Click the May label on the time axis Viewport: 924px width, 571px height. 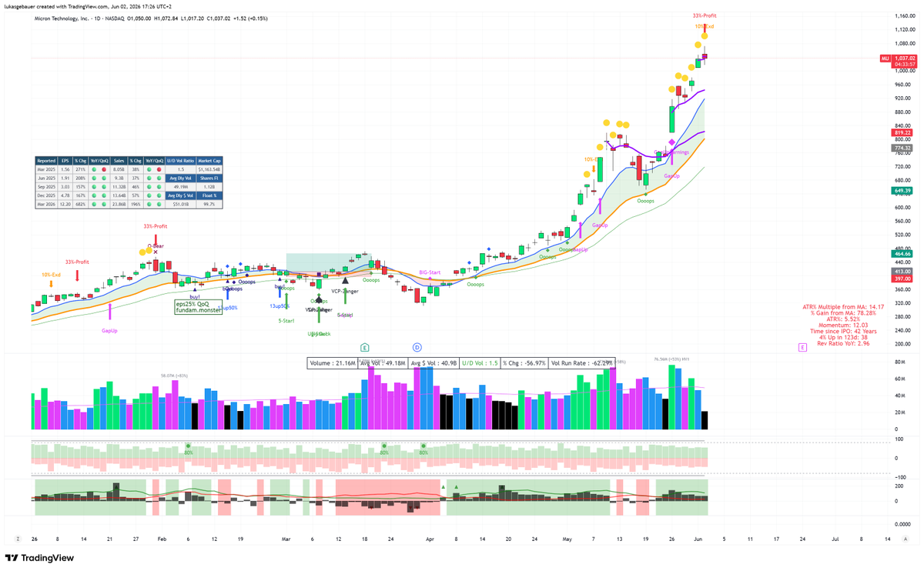coord(567,540)
